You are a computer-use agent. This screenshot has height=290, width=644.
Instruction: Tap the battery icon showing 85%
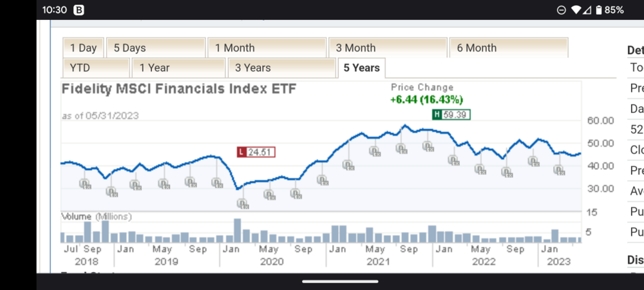[x=598, y=10]
